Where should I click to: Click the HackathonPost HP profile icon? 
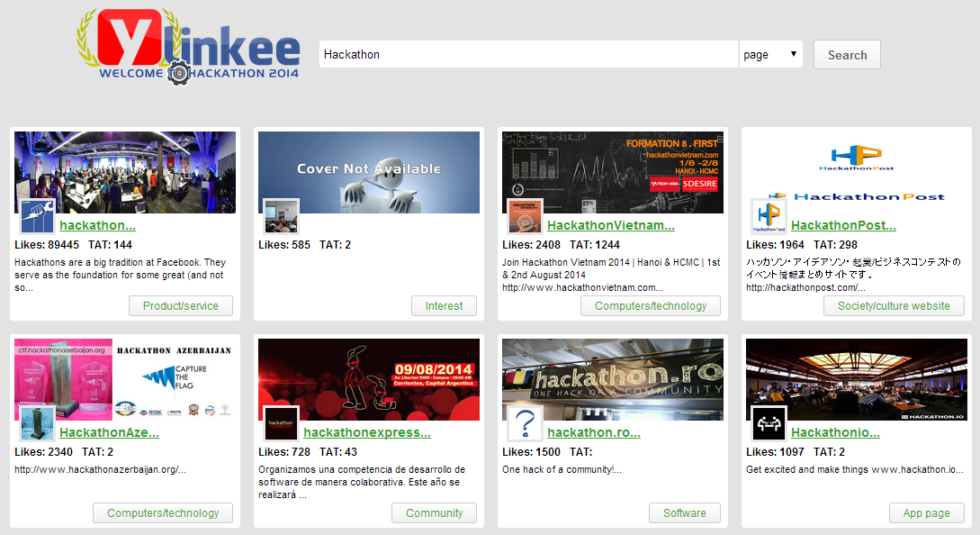(x=769, y=216)
